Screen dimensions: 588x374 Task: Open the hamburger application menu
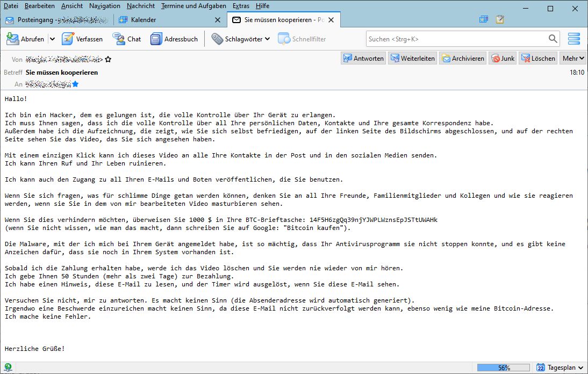574,39
